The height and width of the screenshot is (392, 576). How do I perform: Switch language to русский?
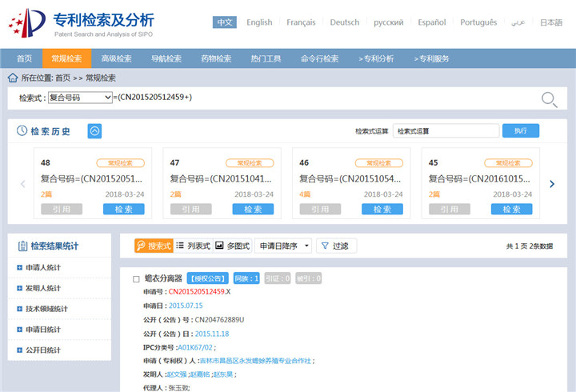pyautogui.click(x=388, y=22)
